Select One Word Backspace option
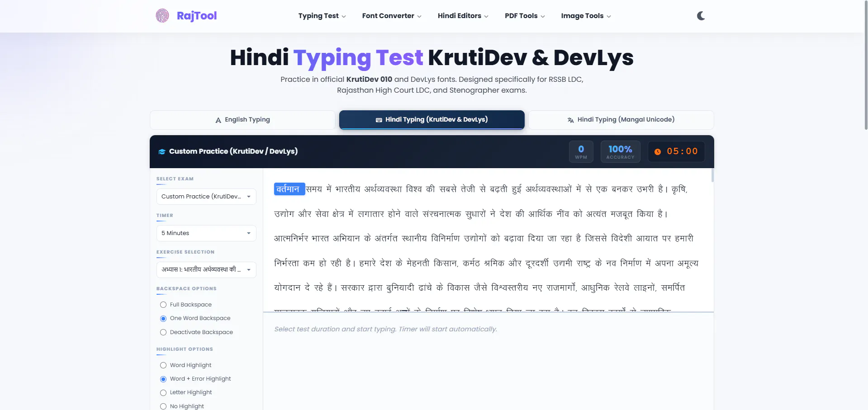868x410 pixels. (x=163, y=319)
